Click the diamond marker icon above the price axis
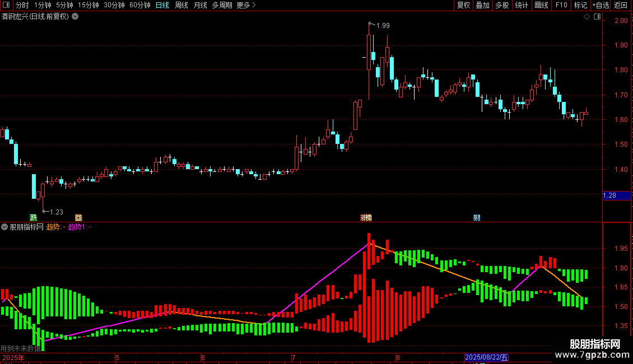 point(587,17)
